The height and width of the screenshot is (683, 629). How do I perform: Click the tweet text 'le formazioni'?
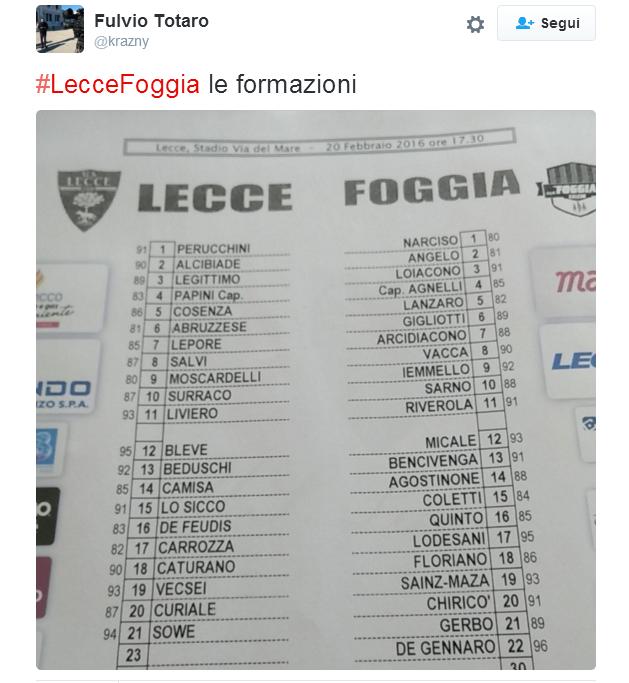click(x=282, y=85)
